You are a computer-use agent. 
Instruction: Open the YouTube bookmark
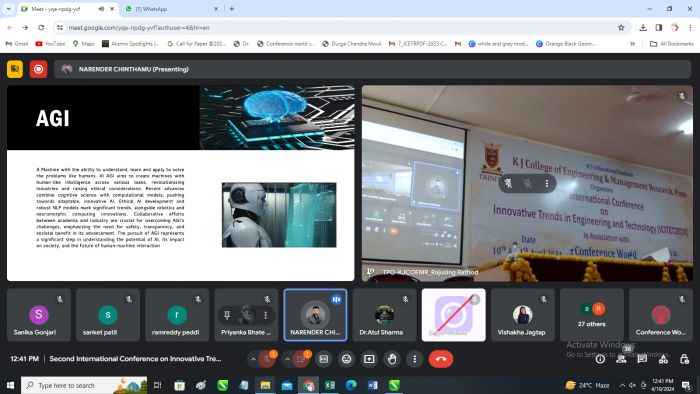50,44
